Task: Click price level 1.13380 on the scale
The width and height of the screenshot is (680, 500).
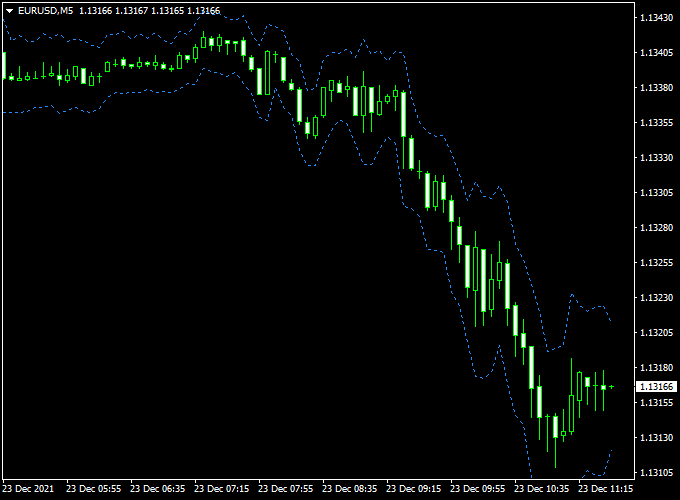Action: click(x=657, y=88)
